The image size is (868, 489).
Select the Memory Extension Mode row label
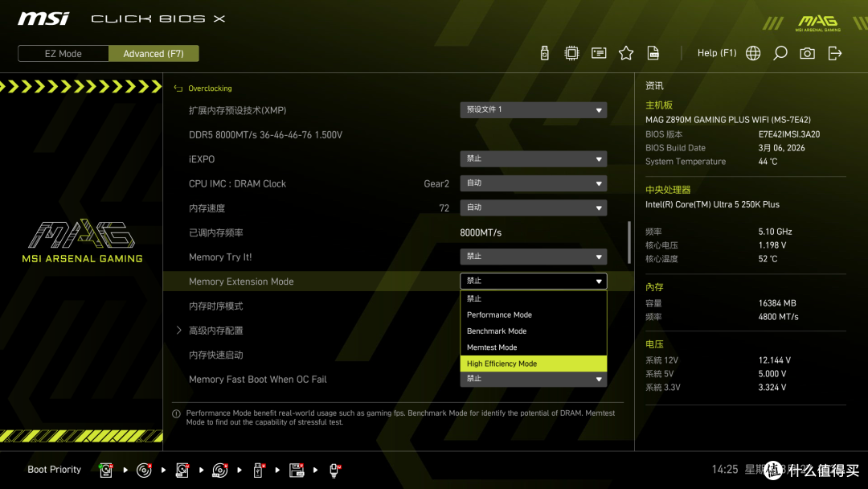tap(241, 281)
